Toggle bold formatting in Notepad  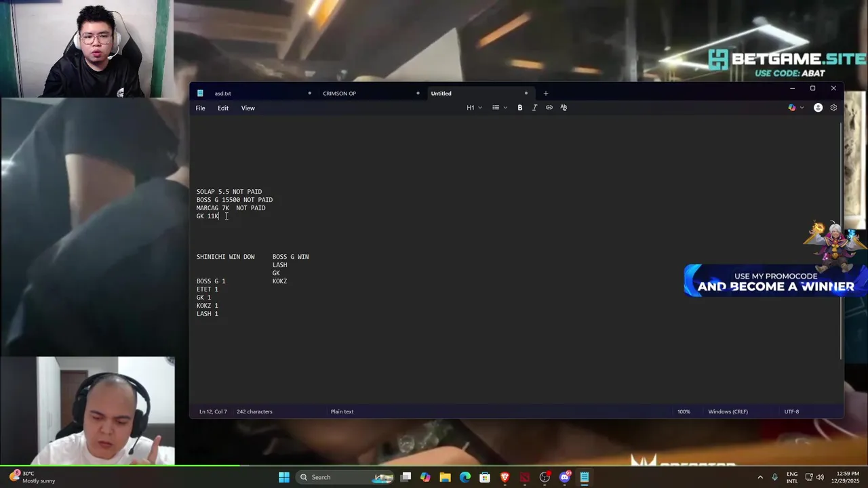pos(520,108)
